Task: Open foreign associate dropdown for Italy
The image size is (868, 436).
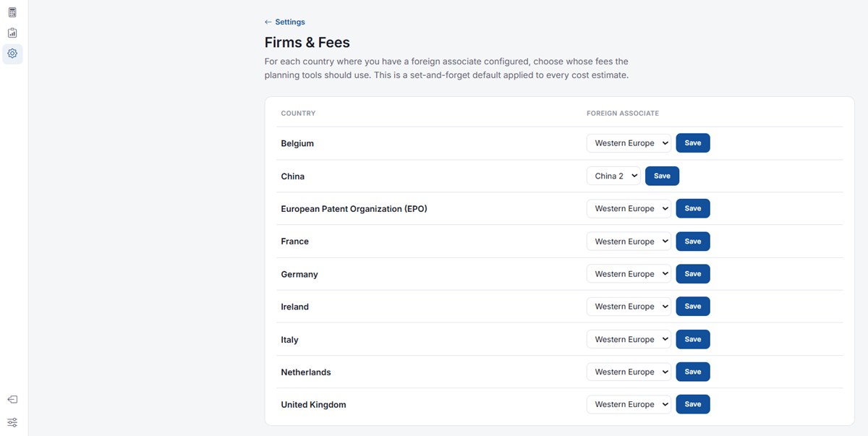Action: [629, 339]
